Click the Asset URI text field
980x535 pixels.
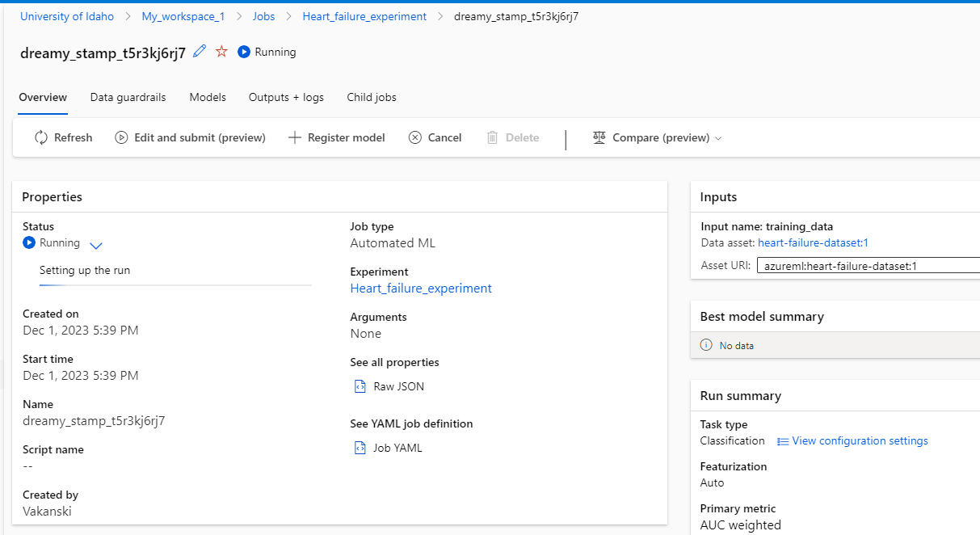[x=869, y=266]
